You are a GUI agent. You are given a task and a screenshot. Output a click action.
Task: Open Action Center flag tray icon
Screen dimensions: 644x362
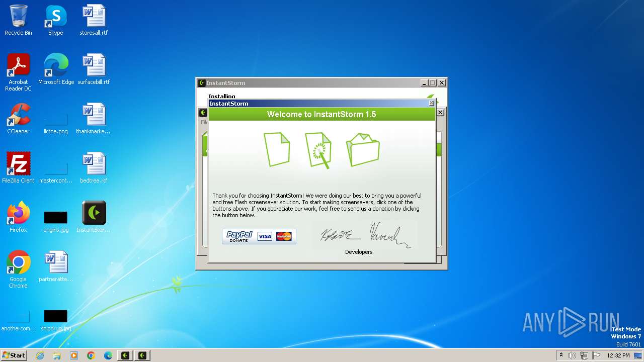[596, 355]
